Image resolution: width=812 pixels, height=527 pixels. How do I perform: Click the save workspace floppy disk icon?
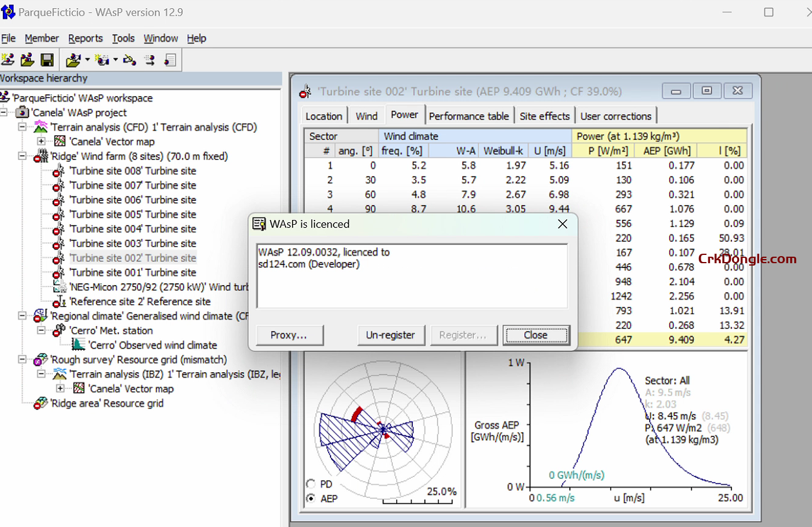tap(47, 60)
